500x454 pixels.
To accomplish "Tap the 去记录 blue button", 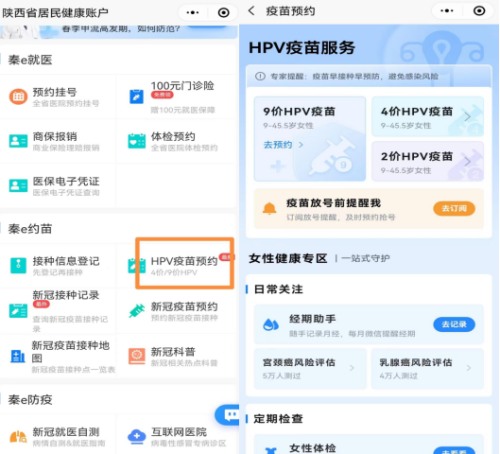I will 454,324.
